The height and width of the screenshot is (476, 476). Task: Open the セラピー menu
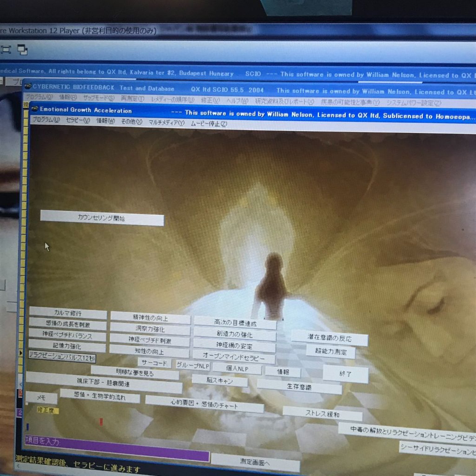tap(78, 120)
